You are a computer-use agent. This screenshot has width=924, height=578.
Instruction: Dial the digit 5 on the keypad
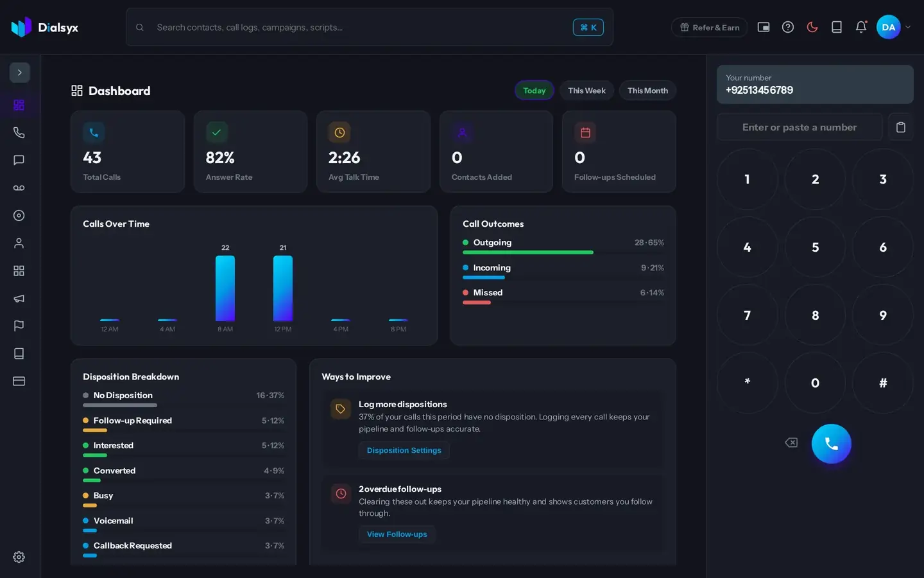point(815,247)
